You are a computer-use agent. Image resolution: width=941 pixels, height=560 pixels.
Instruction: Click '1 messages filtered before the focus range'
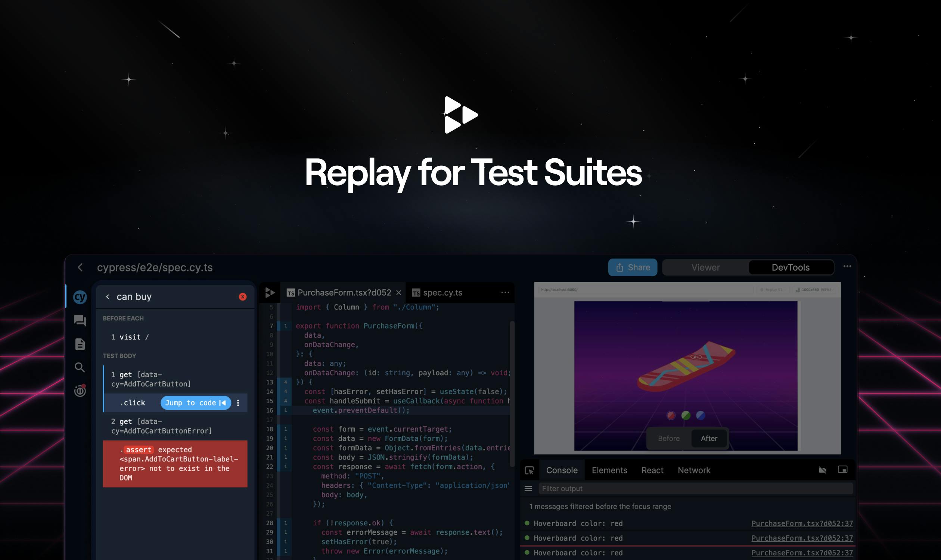coord(600,506)
